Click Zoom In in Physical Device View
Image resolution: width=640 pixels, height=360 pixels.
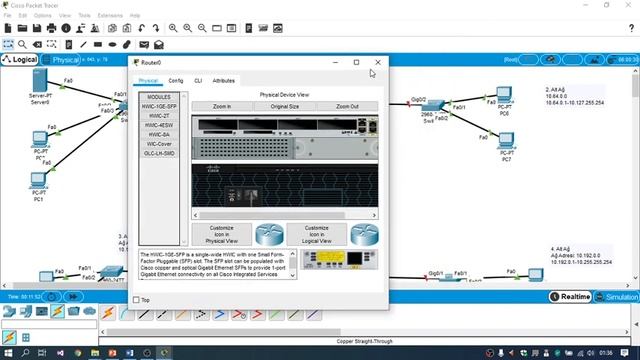click(x=222, y=106)
